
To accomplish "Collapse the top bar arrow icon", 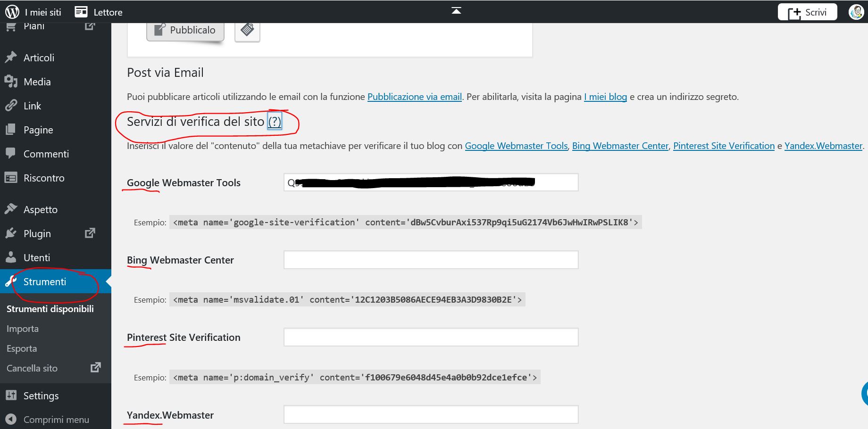I will click(456, 11).
